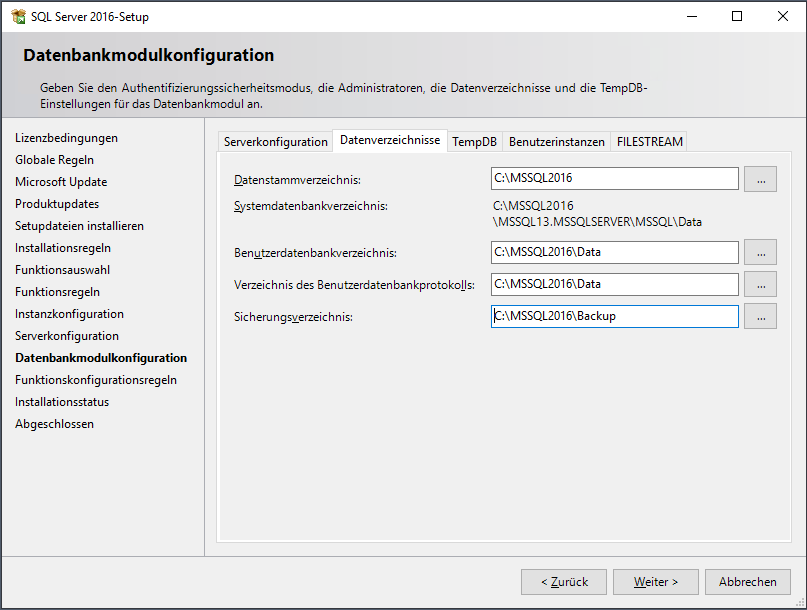Cancel setup with Abbrechen
This screenshot has height=610, width=807.
[x=747, y=582]
